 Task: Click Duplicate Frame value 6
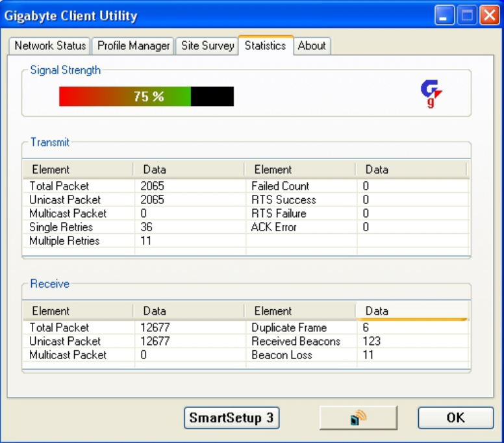pos(366,327)
